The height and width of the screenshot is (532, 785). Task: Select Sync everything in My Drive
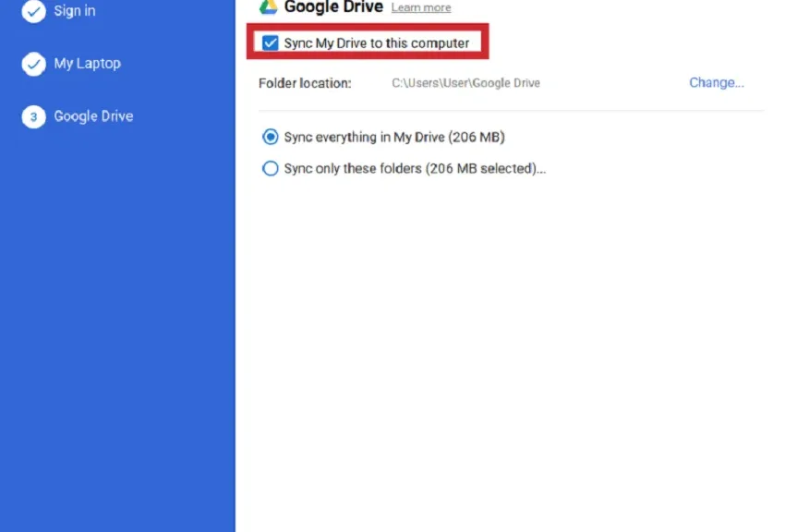pos(271,137)
